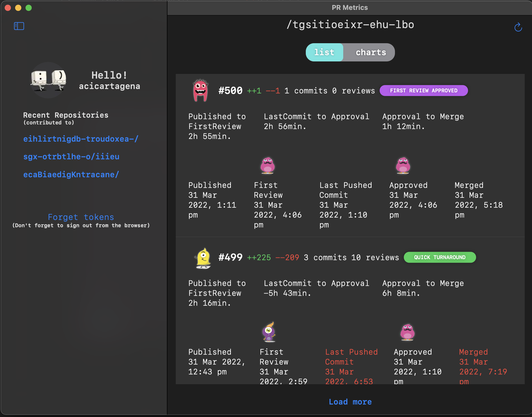
Task: Open repository ecaBiaedigKntracane/
Action: (x=71, y=174)
